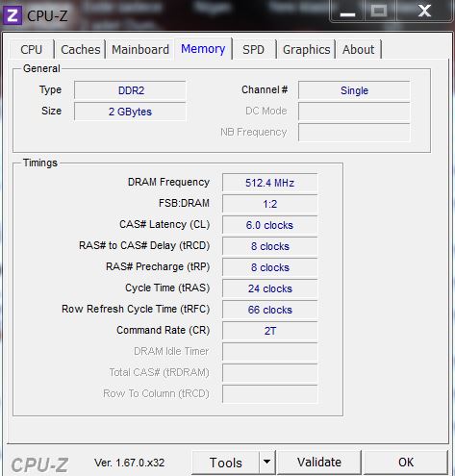Click the empty Total CAS# (tRDRAM) field

[270, 373]
